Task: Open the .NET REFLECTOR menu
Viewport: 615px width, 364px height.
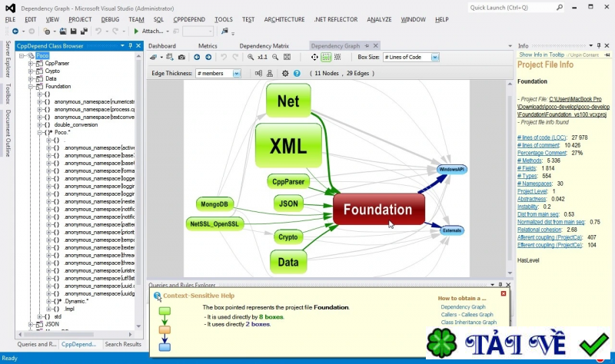Action: (x=336, y=19)
